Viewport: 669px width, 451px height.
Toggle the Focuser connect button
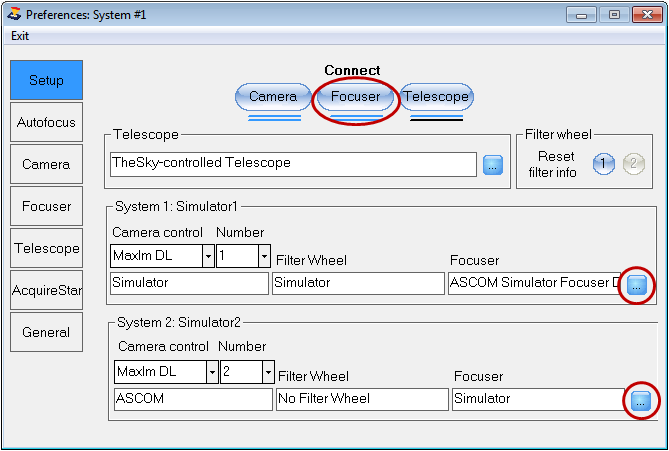(x=355, y=96)
